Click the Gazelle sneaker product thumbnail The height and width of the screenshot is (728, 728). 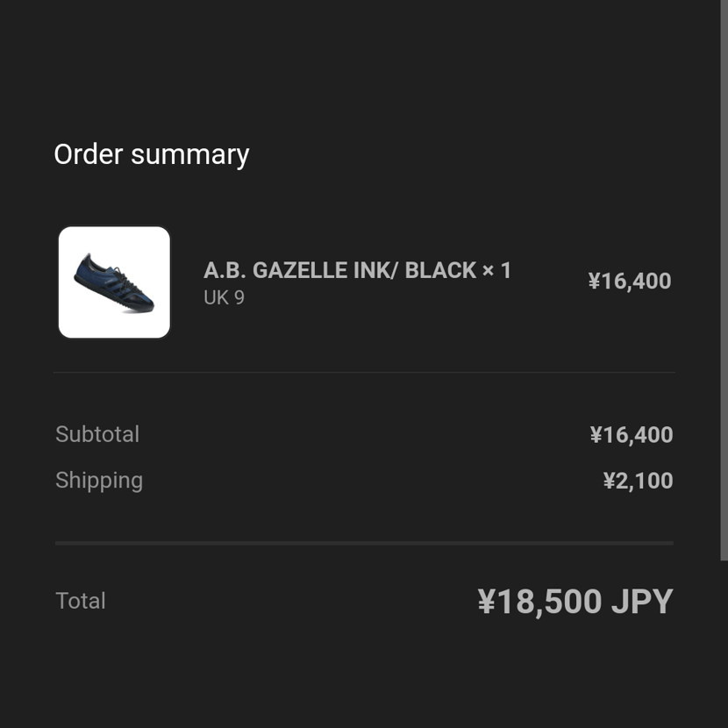[x=114, y=282]
